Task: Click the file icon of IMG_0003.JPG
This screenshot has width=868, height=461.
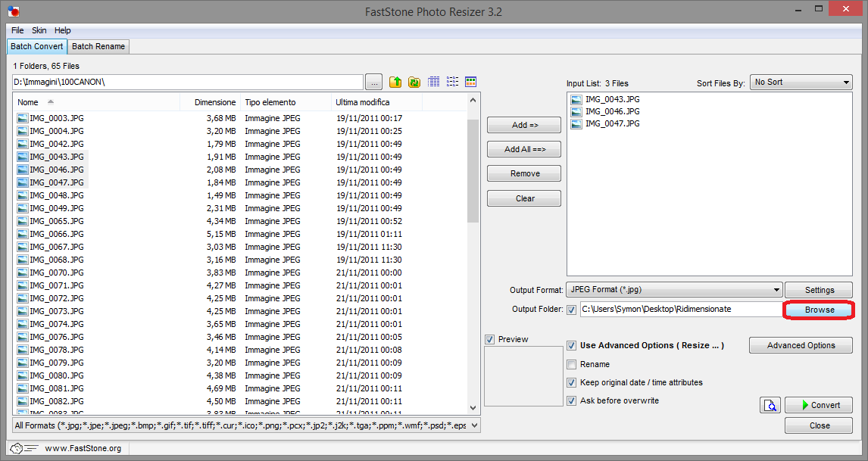Action: (x=23, y=118)
